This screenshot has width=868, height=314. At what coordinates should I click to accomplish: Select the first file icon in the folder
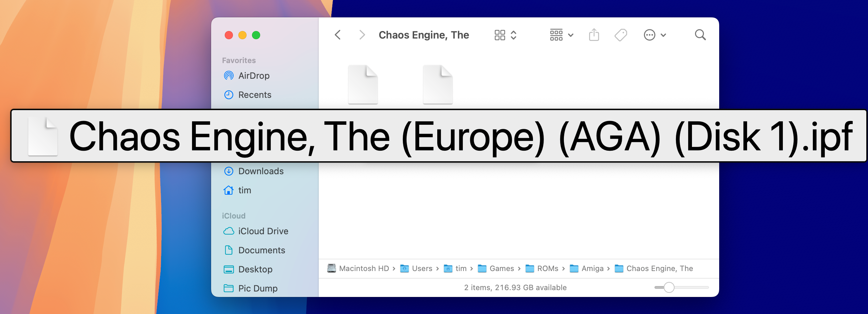coord(363,84)
